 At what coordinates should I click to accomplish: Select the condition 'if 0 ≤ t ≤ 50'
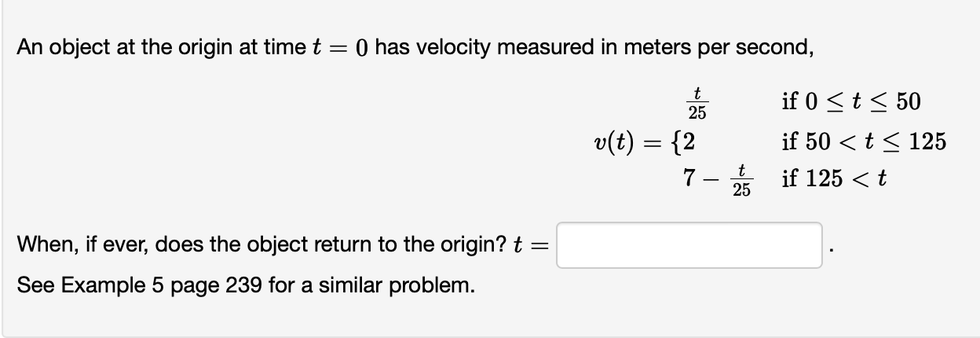[851, 101]
